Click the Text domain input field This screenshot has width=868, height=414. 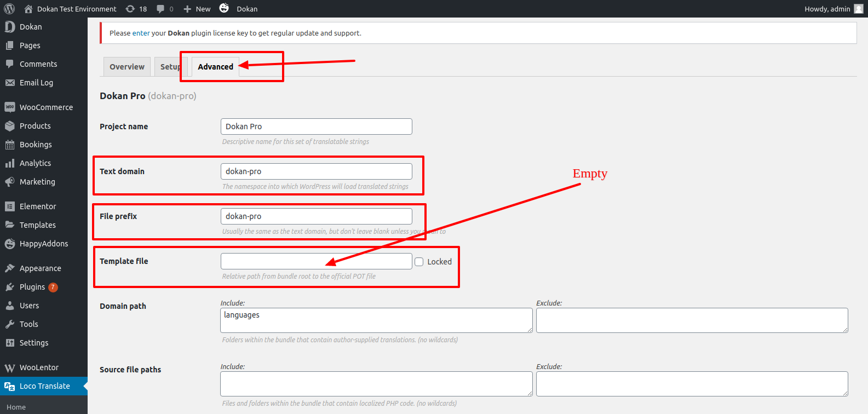click(x=317, y=171)
